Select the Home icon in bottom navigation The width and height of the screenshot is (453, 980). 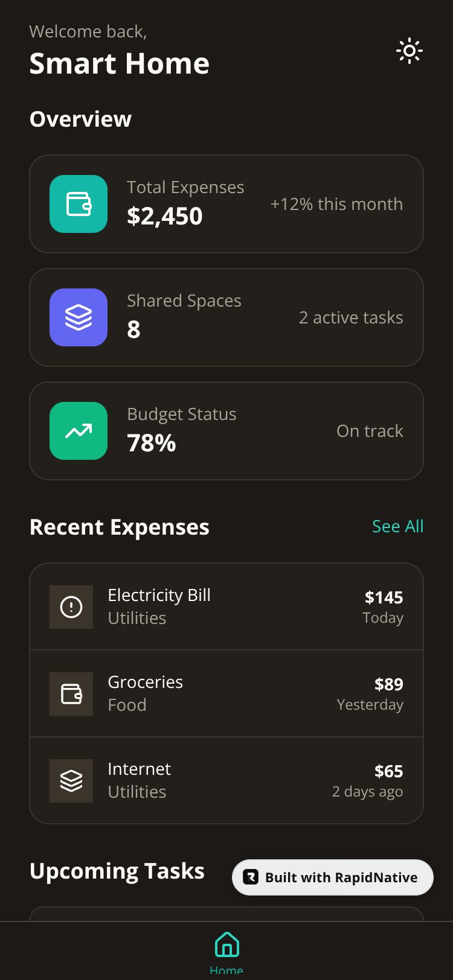pyautogui.click(x=226, y=944)
